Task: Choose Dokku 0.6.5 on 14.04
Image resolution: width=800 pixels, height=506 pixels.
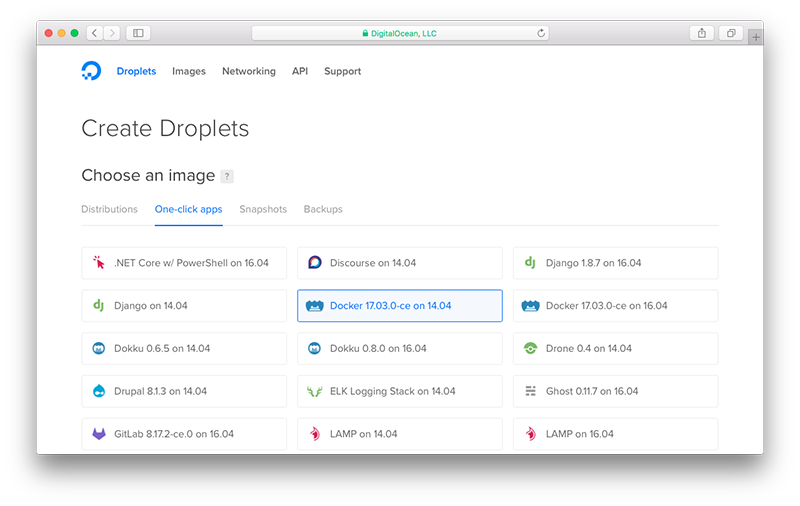Action: (184, 348)
